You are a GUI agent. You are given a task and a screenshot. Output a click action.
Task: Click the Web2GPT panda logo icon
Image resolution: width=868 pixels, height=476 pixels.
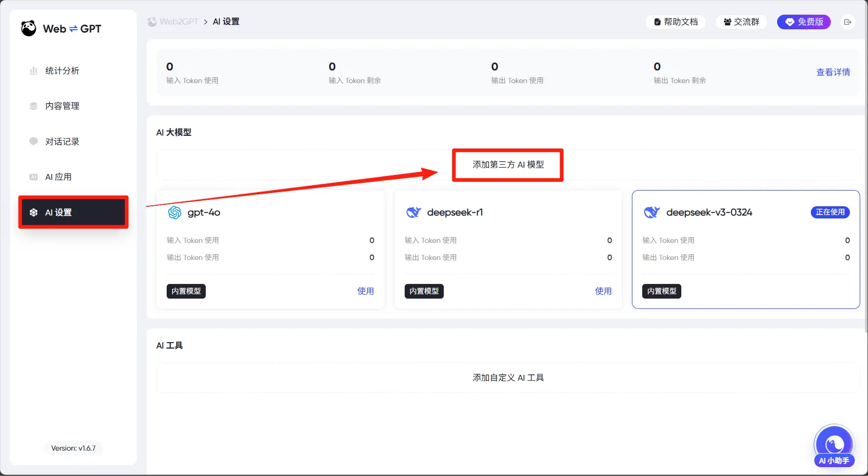(29, 28)
